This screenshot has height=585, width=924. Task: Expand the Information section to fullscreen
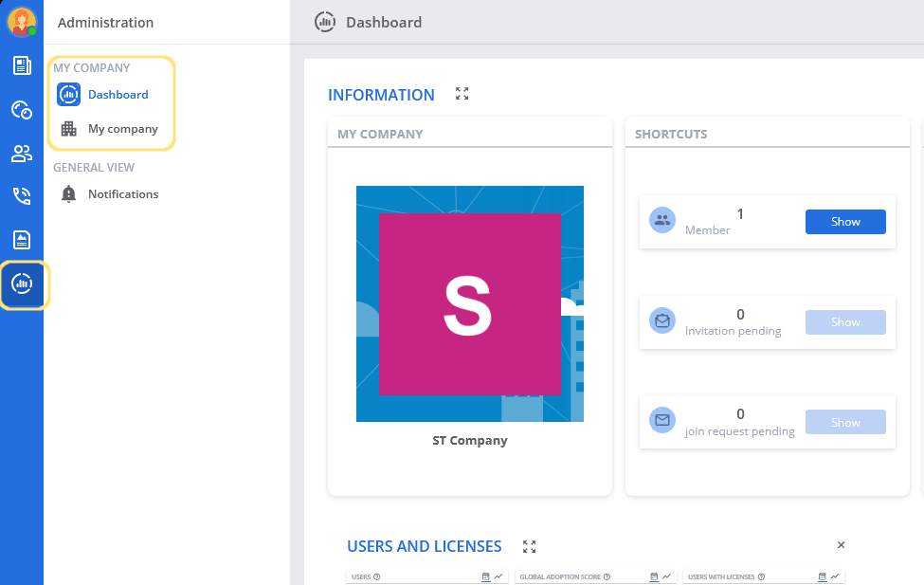[x=462, y=94]
